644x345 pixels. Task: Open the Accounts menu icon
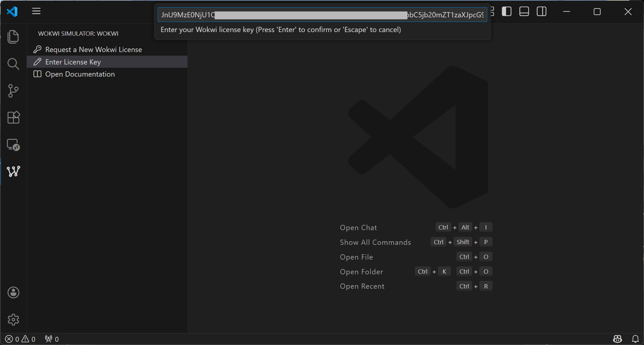(13, 293)
